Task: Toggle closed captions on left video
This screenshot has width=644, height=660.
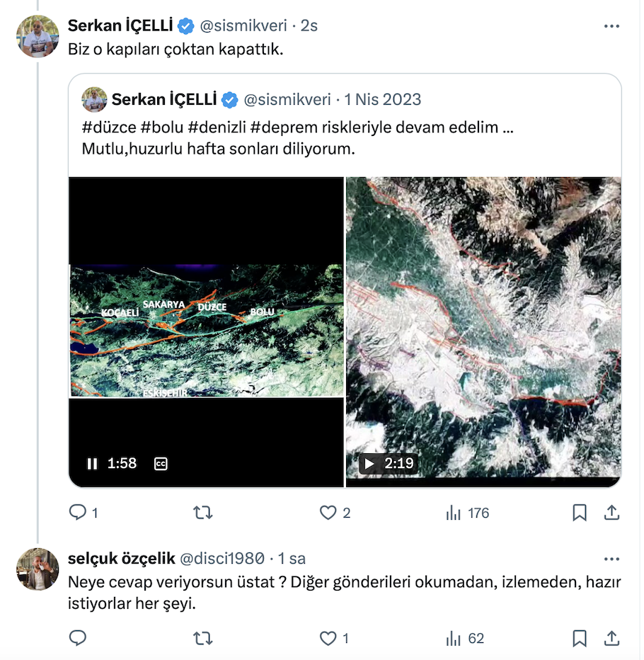Action: pos(161,464)
